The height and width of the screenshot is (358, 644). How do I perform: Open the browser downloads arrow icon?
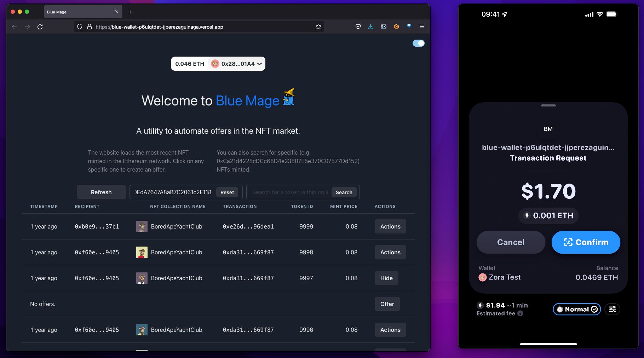click(370, 27)
